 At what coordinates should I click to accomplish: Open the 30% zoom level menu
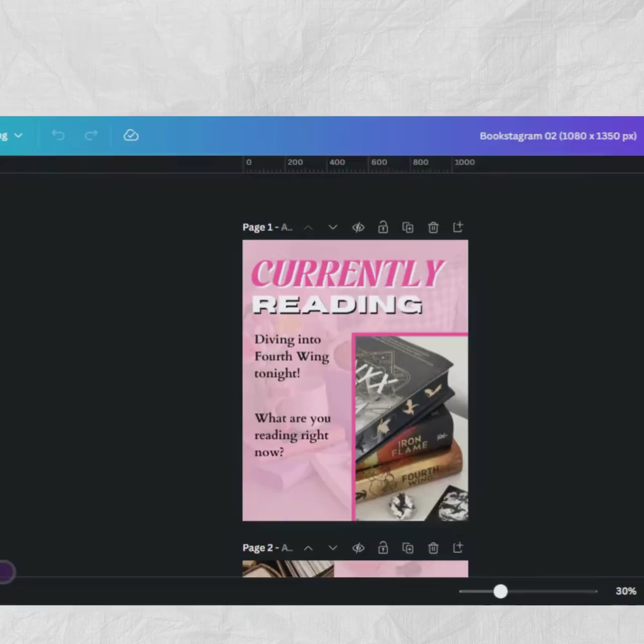tap(626, 591)
